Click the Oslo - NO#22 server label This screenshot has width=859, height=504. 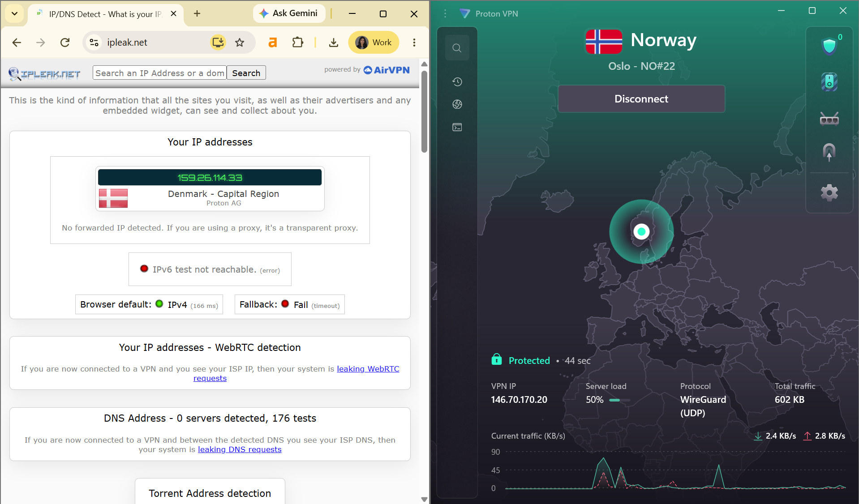(641, 66)
